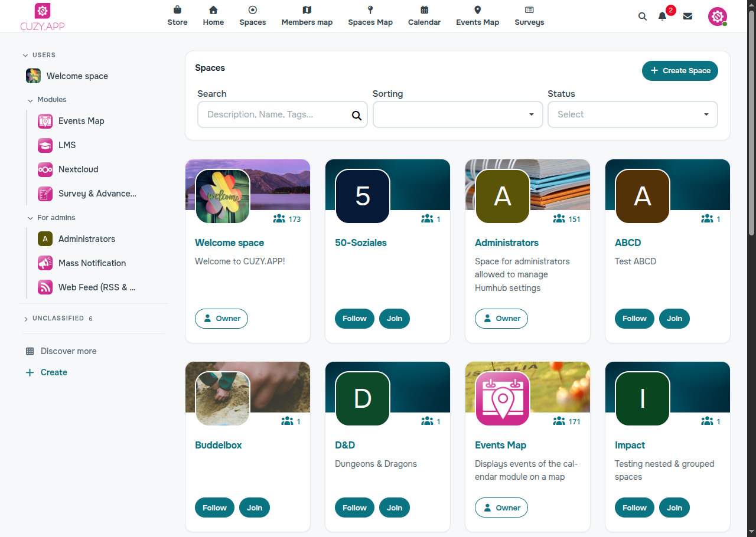Go to Members map in top navigation
Screen dimensions: 756x537
click(x=307, y=17)
